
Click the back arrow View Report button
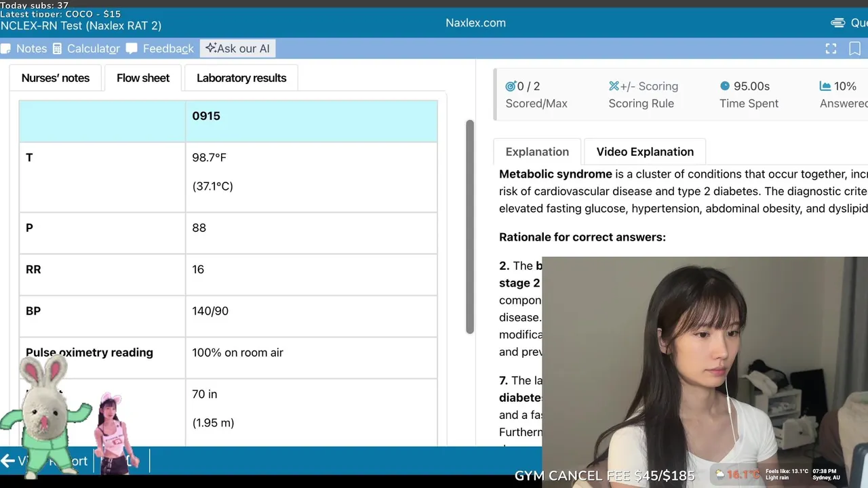pyautogui.click(x=44, y=461)
